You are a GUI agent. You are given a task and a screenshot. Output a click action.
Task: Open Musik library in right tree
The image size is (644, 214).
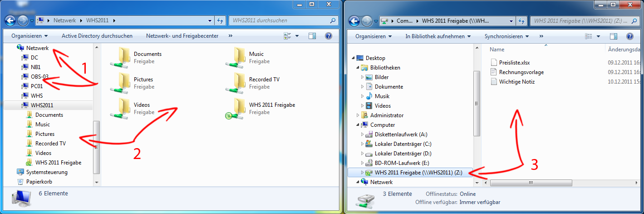[377, 96]
